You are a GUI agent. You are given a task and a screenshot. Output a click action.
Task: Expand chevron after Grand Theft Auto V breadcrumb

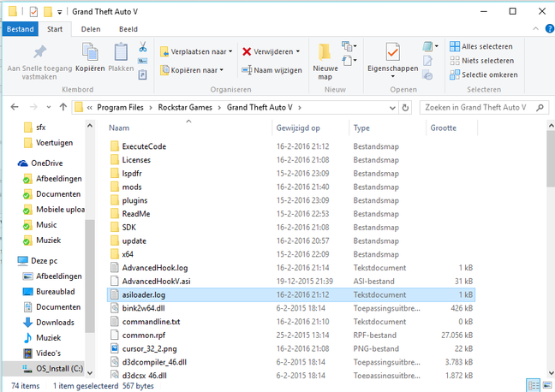(x=300, y=108)
